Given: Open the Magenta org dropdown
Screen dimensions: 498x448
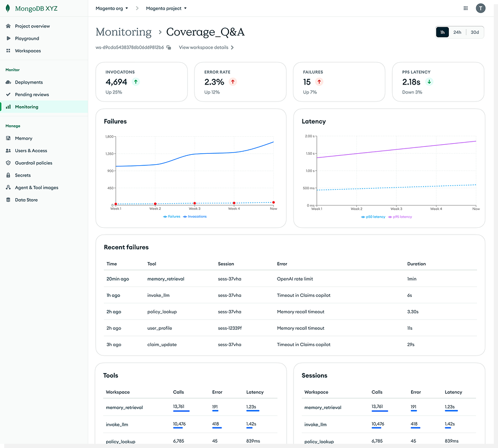Looking at the screenshot, I should tap(112, 8).
